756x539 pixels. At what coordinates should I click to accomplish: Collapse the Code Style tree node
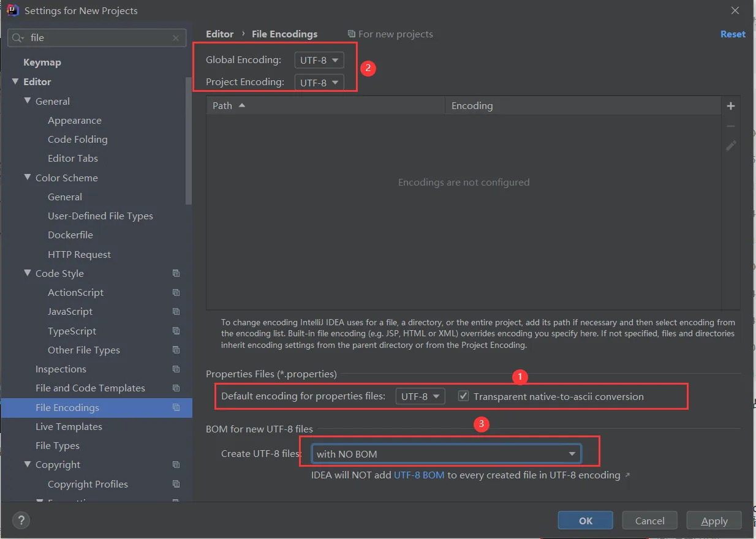28,273
